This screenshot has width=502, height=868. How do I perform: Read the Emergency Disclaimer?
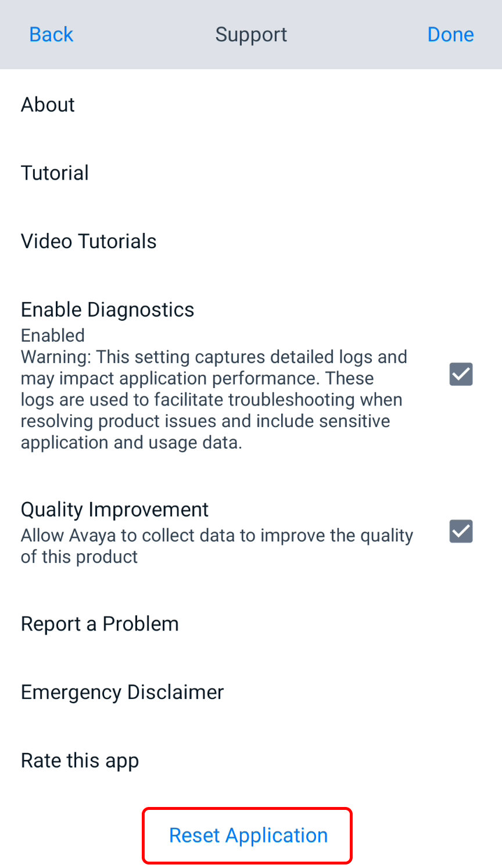click(x=122, y=692)
